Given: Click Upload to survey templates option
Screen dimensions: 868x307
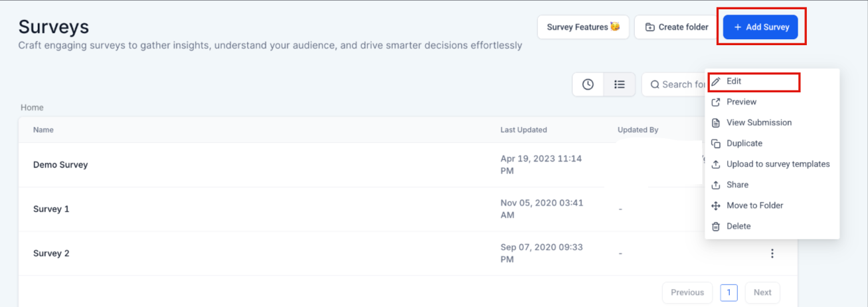Looking at the screenshot, I should (x=778, y=164).
